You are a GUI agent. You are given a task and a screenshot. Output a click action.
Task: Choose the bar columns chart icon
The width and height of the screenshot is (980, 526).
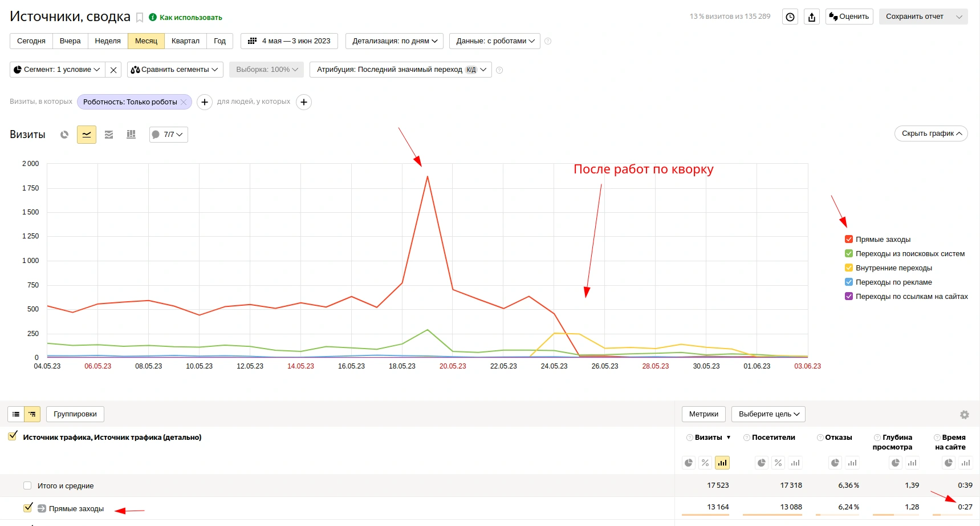pos(131,135)
